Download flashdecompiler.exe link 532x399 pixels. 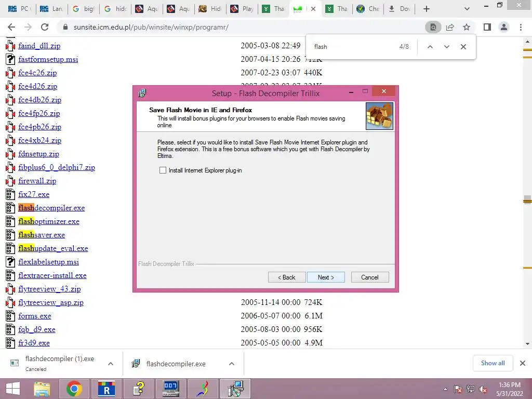[51, 208]
